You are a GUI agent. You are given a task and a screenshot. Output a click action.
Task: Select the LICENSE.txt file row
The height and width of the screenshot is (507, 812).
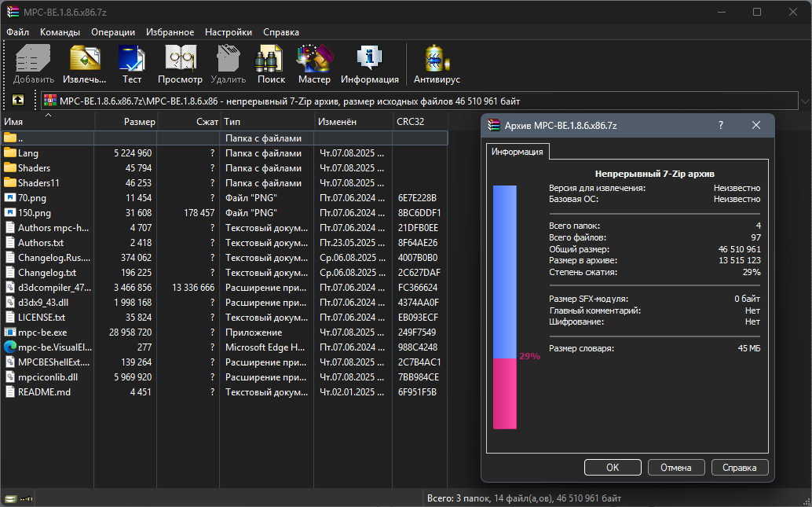pos(224,318)
